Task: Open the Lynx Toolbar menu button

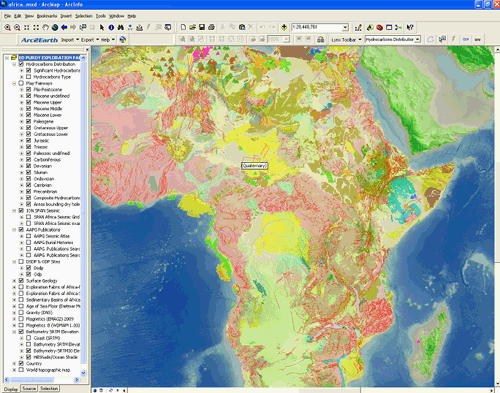Action: [346, 40]
